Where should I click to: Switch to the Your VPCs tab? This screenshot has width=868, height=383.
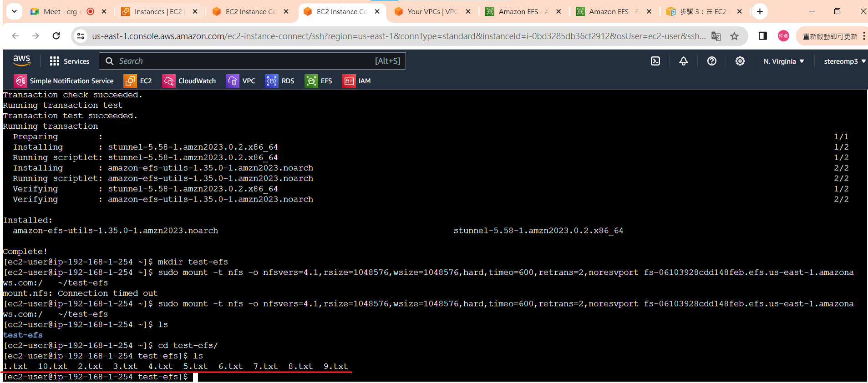tap(432, 11)
